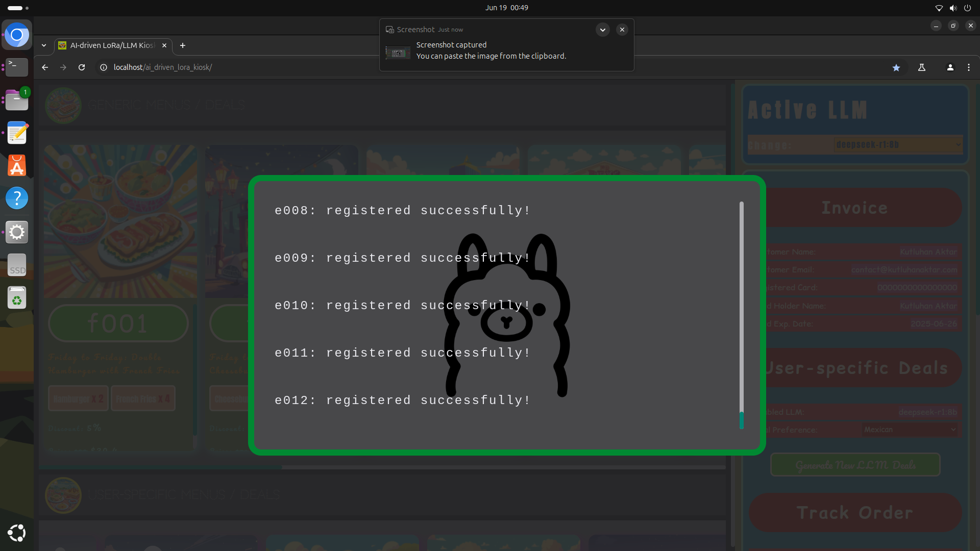Click the bookmark star icon
The height and width of the screenshot is (551, 980).
[896, 67]
